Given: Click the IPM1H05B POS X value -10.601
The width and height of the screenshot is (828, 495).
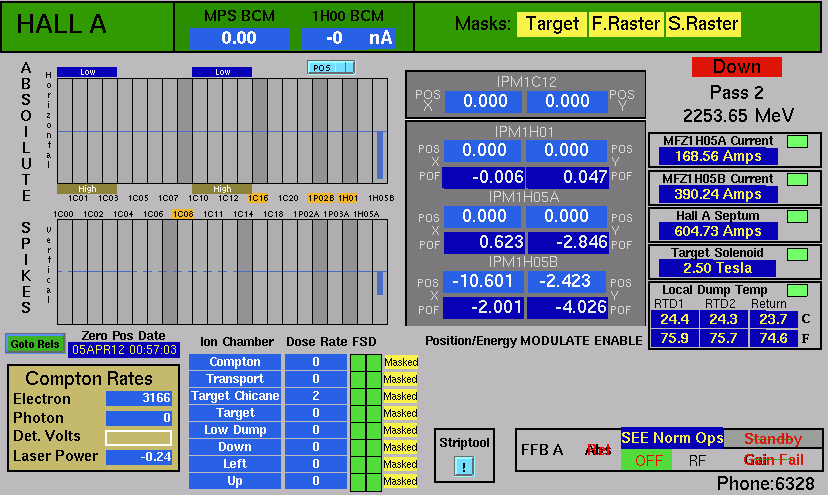Looking at the screenshot, I should pos(483,281).
